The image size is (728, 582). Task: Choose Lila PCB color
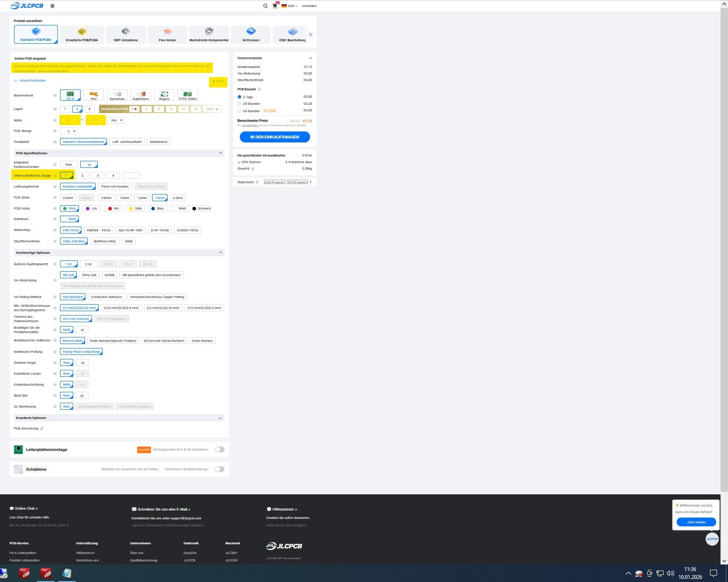click(x=92, y=209)
